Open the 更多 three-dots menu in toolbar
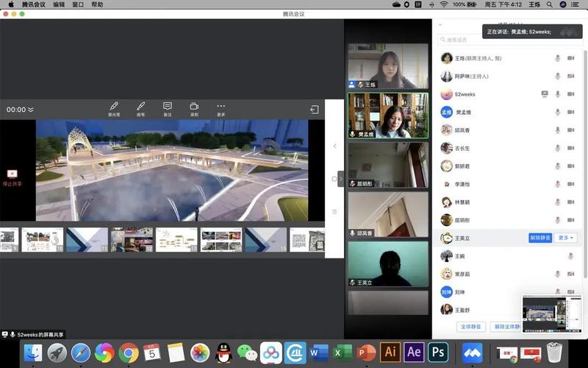588x368 pixels. tap(221, 109)
